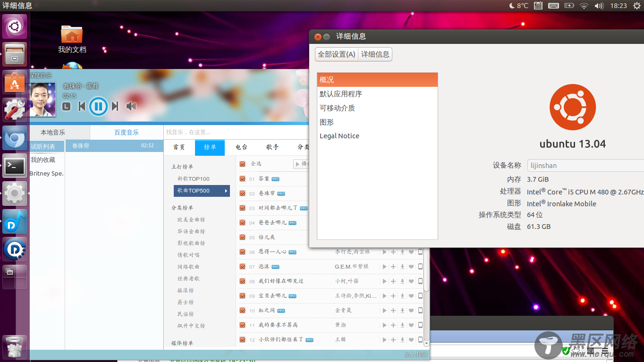Image resolution: width=644 pixels, height=362 pixels.
Task: Play song 06 愿得一人心
Action: coord(384,252)
